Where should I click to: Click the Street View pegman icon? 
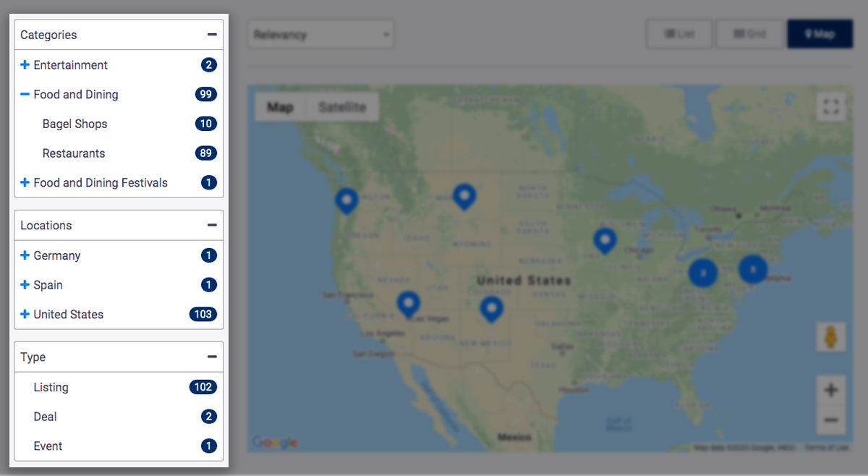click(830, 338)
